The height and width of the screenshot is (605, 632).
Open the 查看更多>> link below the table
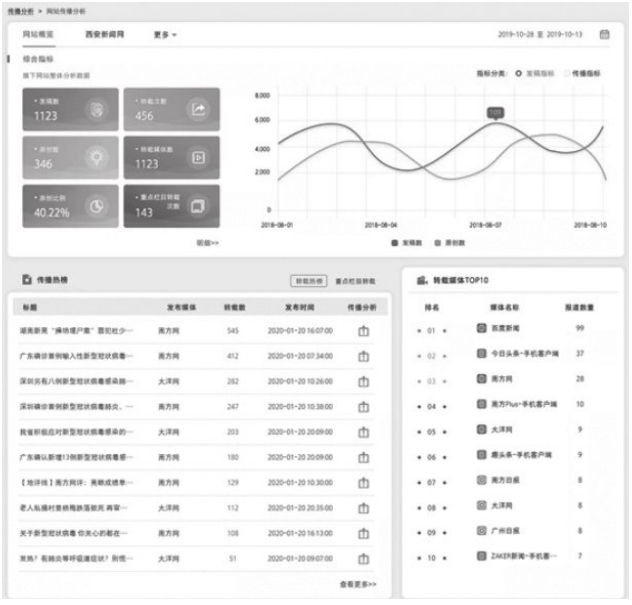pos(358,584)
